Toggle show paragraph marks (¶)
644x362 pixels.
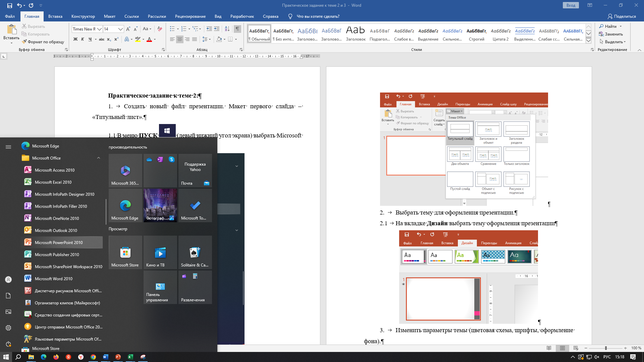pyautogui.click(x=237, y=29)
